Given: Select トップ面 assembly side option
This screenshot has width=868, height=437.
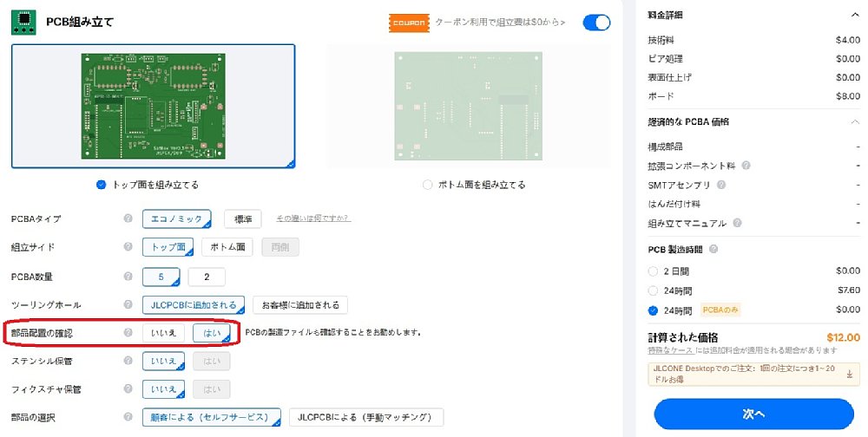Looking at the screenshot, I should pos(168,247).
